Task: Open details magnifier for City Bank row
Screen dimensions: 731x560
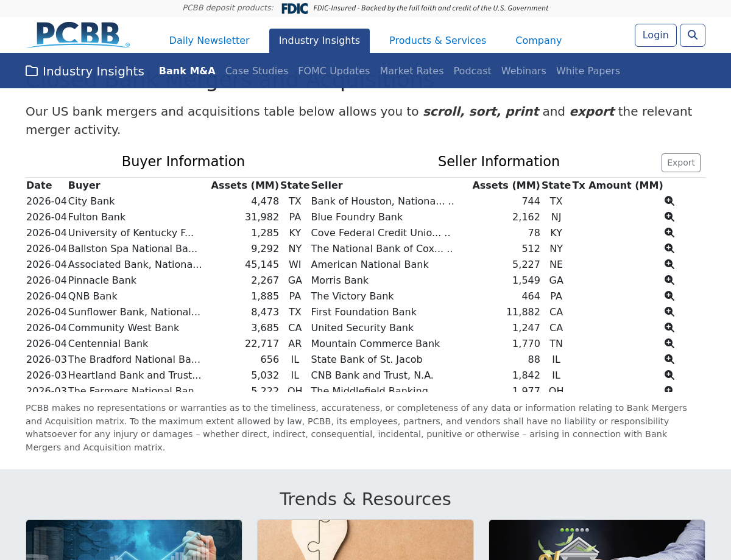Action: coord(669,201)
